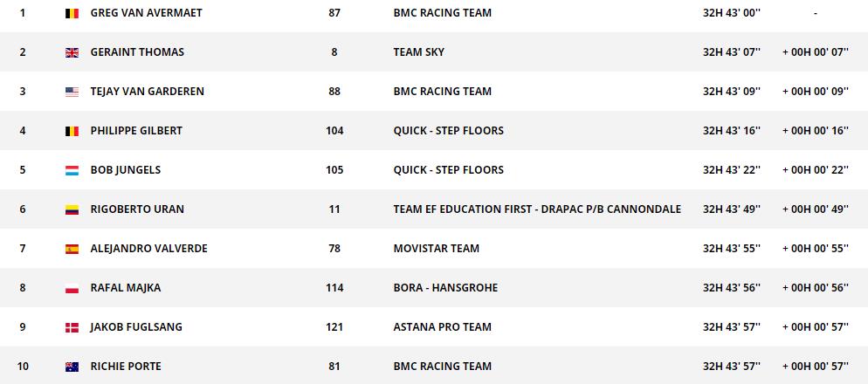
Task: Click the Polish flag beside Rafal Majka
Action: pos(72,288)
